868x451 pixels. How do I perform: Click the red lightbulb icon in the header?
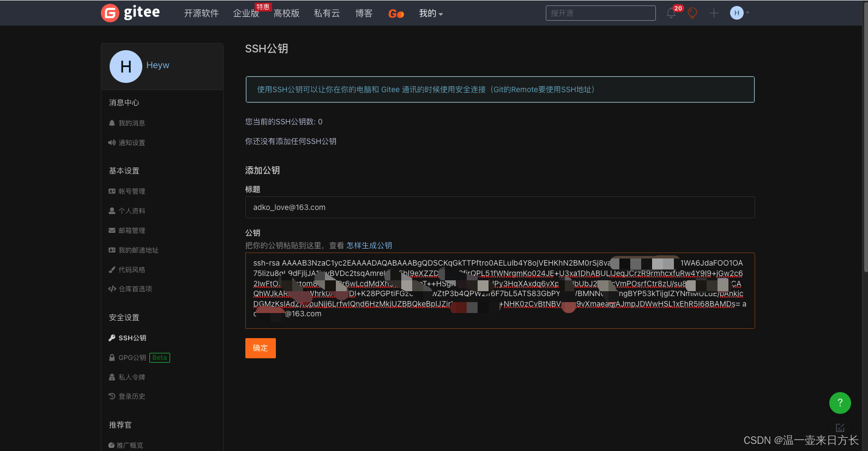(x=692, y=13)
